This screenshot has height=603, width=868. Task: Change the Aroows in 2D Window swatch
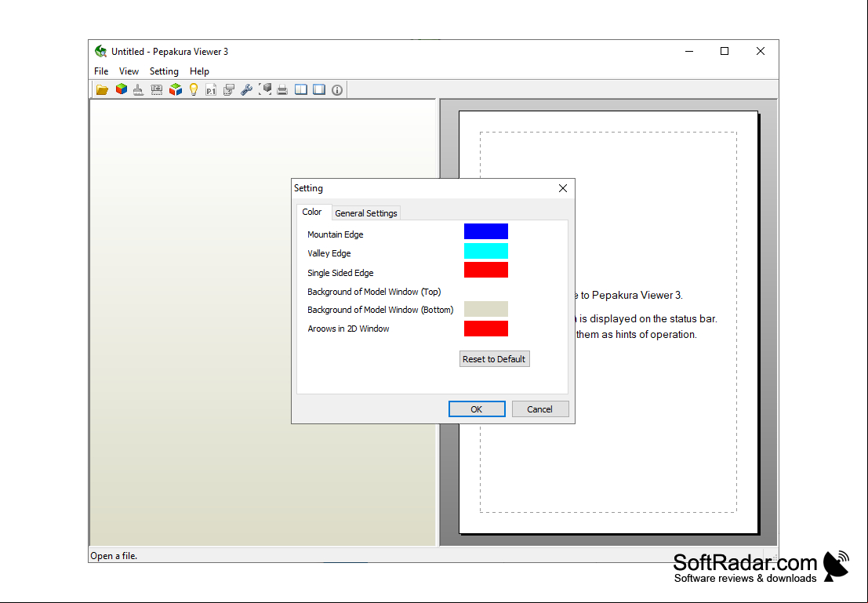click(486, 329)
